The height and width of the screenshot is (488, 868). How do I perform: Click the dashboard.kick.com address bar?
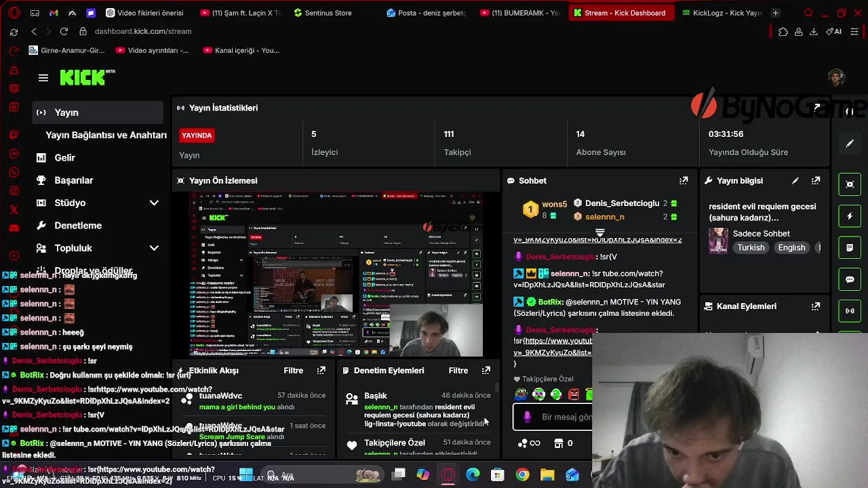click(143, 31)
